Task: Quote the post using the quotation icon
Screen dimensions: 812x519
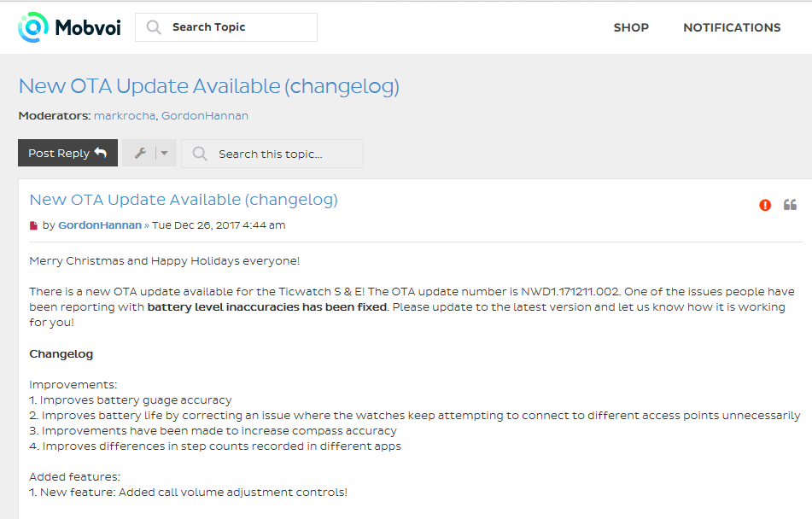Action: (790, 205)
